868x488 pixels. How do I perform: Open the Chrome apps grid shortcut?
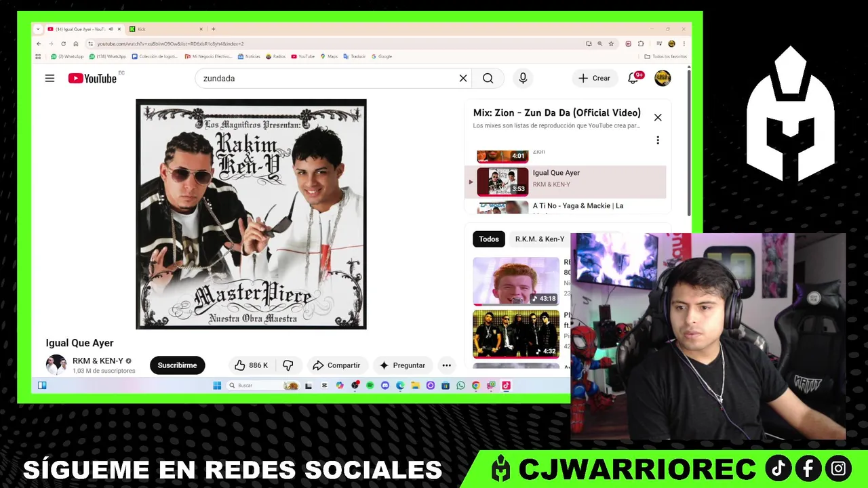(x=38, y=57)
